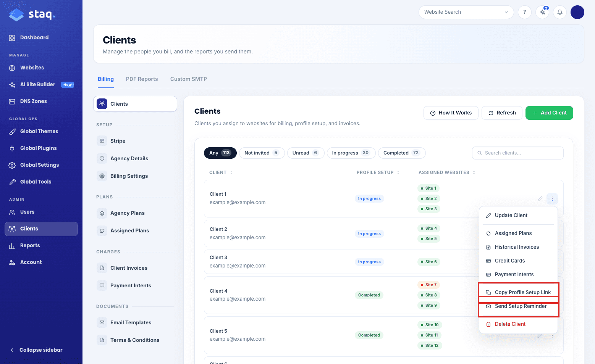Open the help question mark icon

525,12
